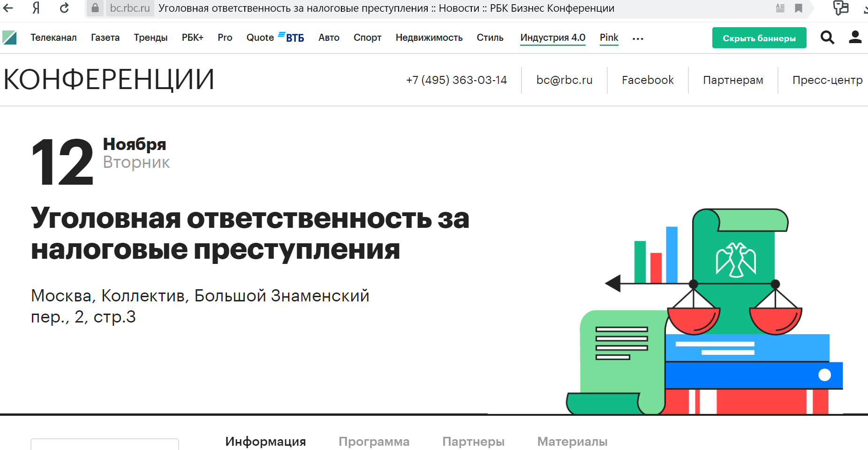Viewport: 868px width, 450px height.
Task: Bookmark the page using the flag icon
Action: point(799,8)
